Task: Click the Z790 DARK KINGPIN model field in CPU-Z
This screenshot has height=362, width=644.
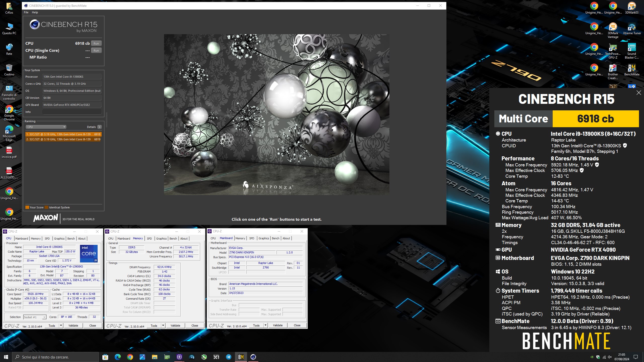Action: pos(252,252)
